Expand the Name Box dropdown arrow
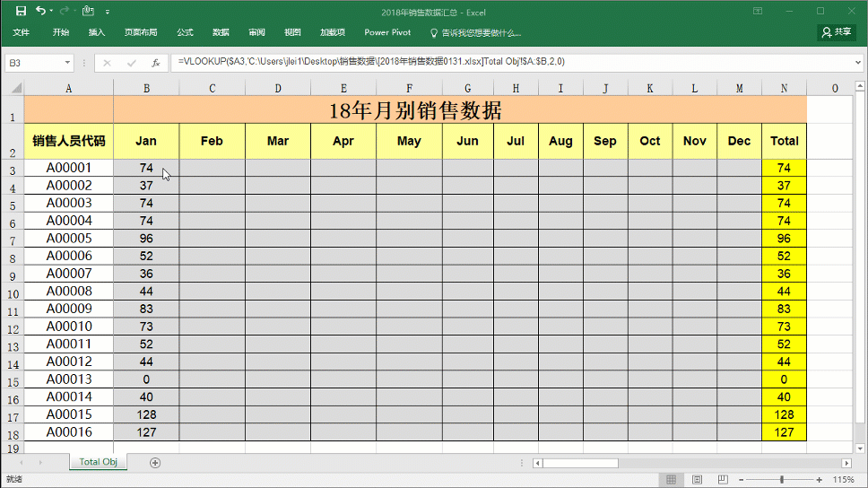The image size is (868, 488). click(x=67, y=63)
